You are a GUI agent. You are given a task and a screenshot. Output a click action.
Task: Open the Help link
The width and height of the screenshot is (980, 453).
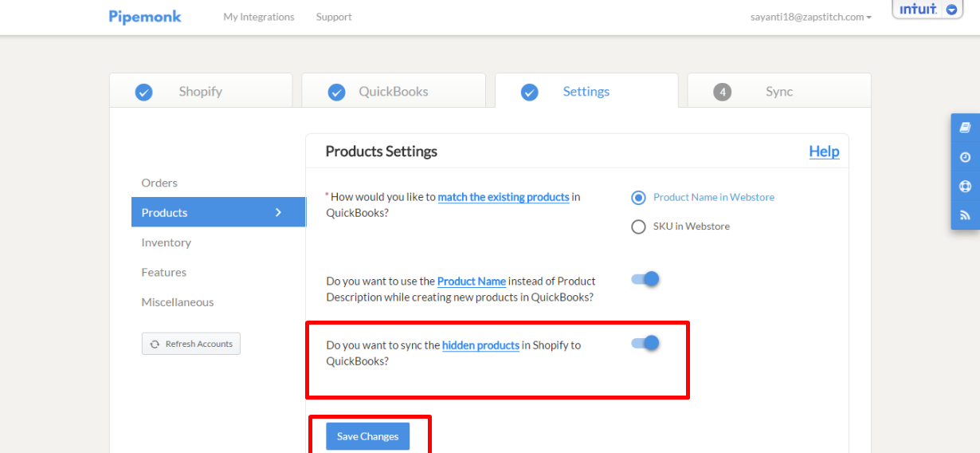(824, 151)
